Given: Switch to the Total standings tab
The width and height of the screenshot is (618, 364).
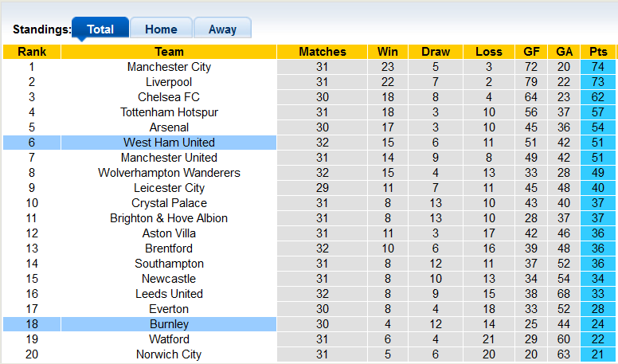Looking at the screenshot, I should 100,29.
